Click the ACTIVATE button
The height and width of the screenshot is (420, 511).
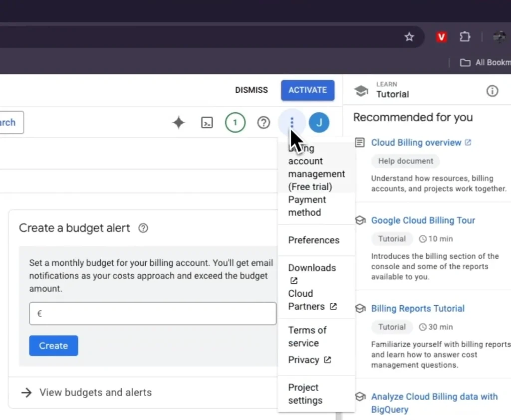click(x=307, y=90)
